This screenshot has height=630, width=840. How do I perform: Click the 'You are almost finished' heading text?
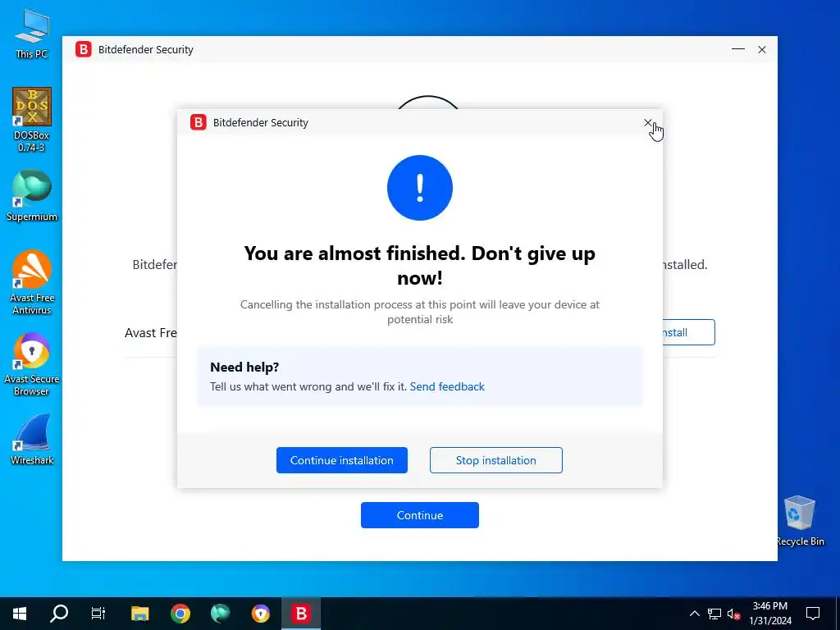[420, 266]
